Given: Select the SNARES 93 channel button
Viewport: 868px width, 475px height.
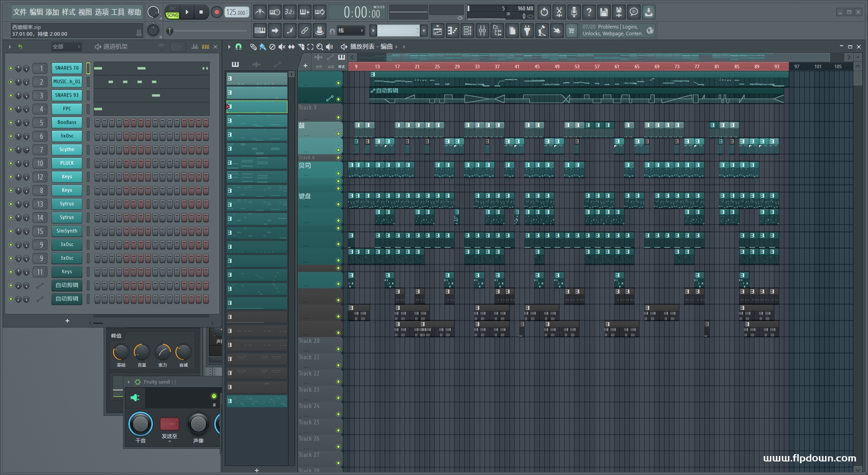Looking at the screenshot, I should 67,95.
